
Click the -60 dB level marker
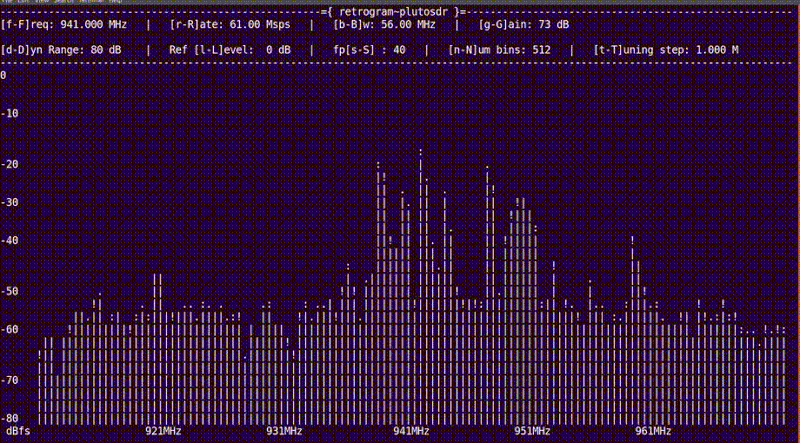tap(10, 328)
